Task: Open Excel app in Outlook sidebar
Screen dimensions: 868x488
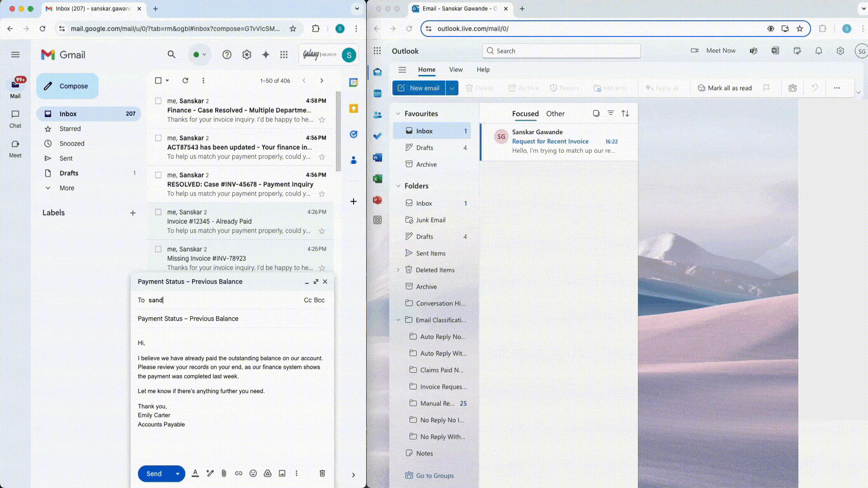Action: click(x=377, y=178)
